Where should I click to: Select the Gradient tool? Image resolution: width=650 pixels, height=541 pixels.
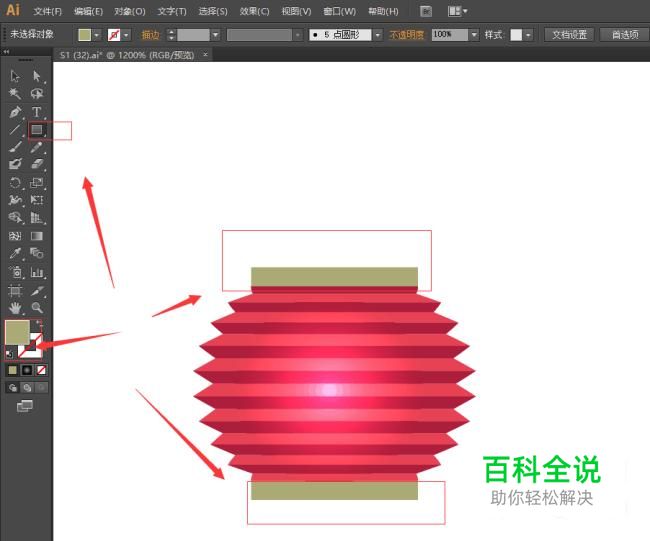[37, 236]
